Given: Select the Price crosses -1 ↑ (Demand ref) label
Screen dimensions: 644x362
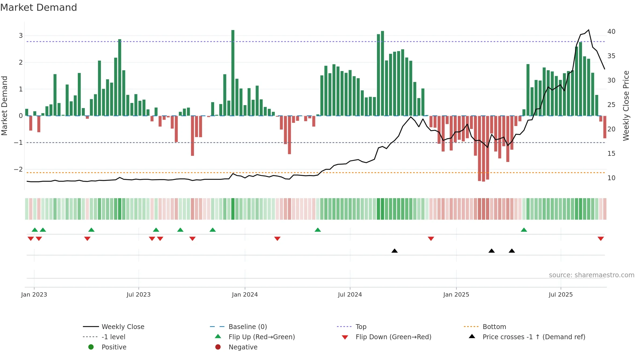Looking at the screenshot, I should coord(534,337).
